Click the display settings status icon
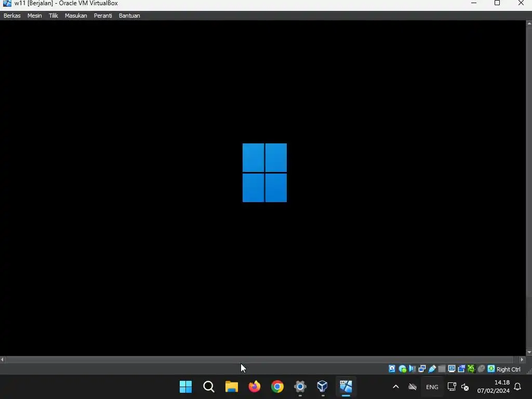 tap(451, 369)
